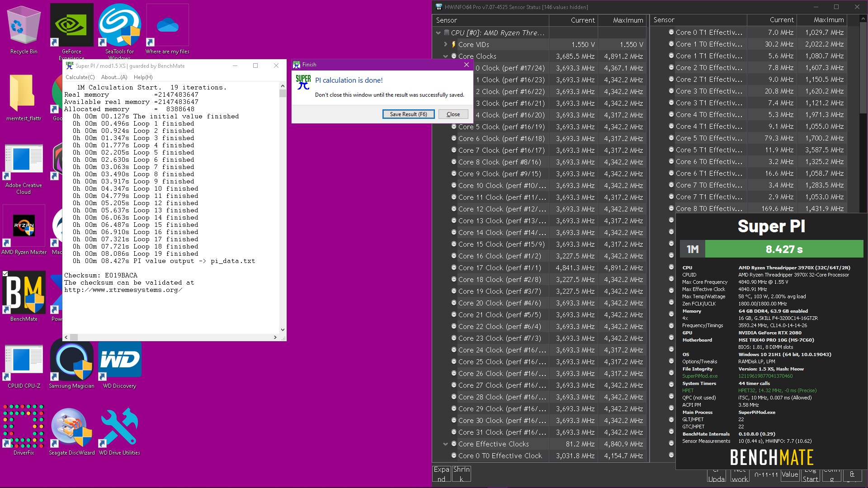Launch DriverFix desktop shortcut
The image size is (868, 488).
click(x=24, y=430)
